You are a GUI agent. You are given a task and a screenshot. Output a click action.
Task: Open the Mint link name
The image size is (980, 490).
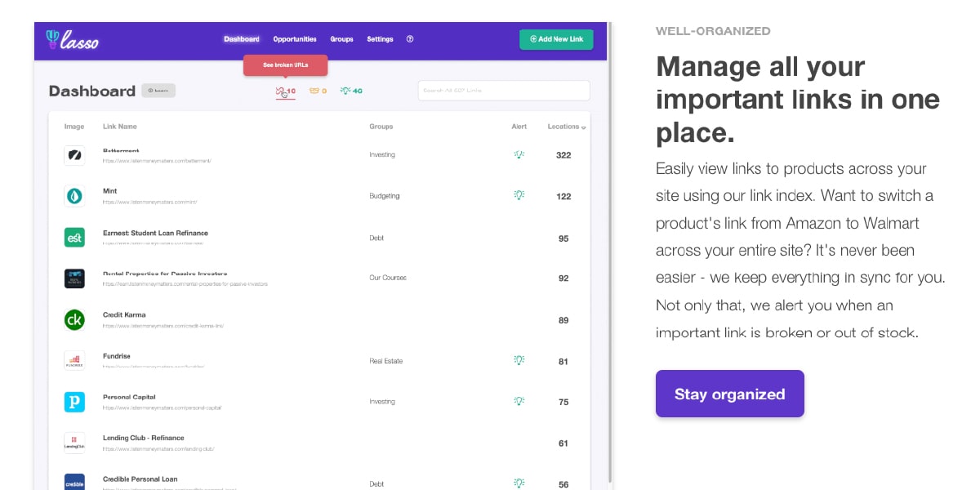(x=109, y=191)
